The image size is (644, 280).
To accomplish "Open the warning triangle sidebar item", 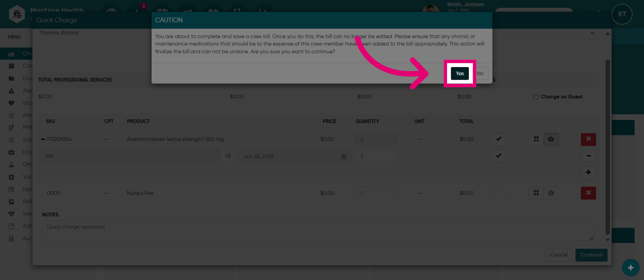I will (x=11, y=91).
